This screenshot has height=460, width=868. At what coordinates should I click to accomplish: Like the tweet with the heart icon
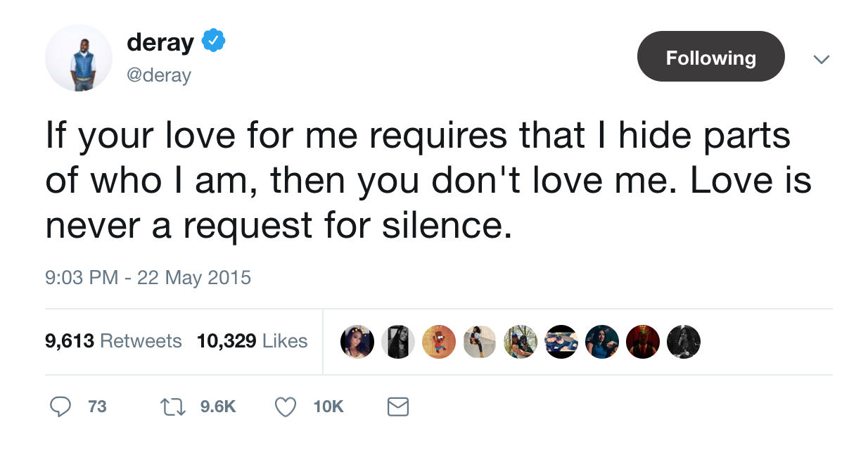(285, 407)
